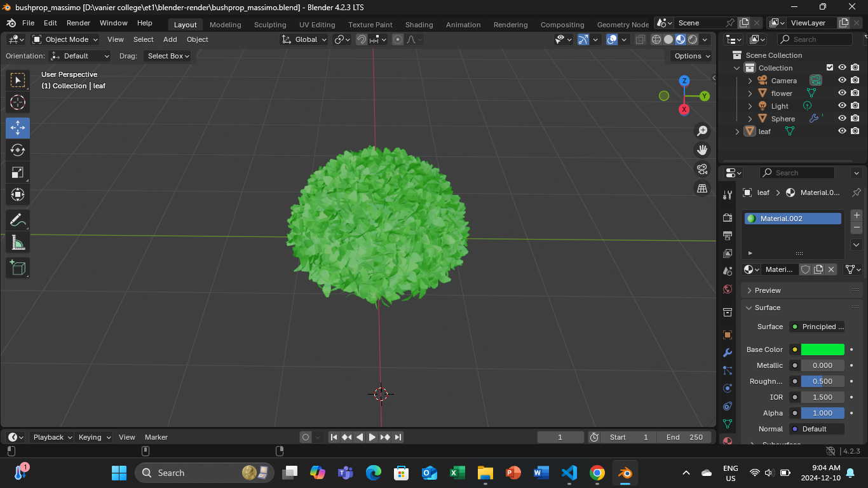The image size is (868, 488).
Task: Click the 3D Cursor tool
Action: click(x=18, y=102)
